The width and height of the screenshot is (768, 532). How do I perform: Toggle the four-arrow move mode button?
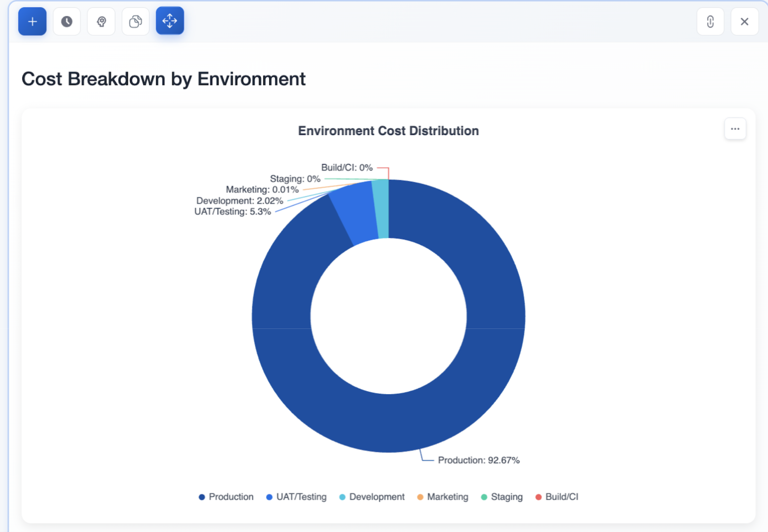(170, 21)
